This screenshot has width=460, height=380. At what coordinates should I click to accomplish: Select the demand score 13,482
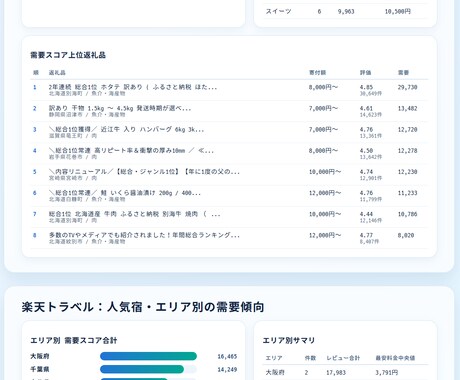[407, 108]
